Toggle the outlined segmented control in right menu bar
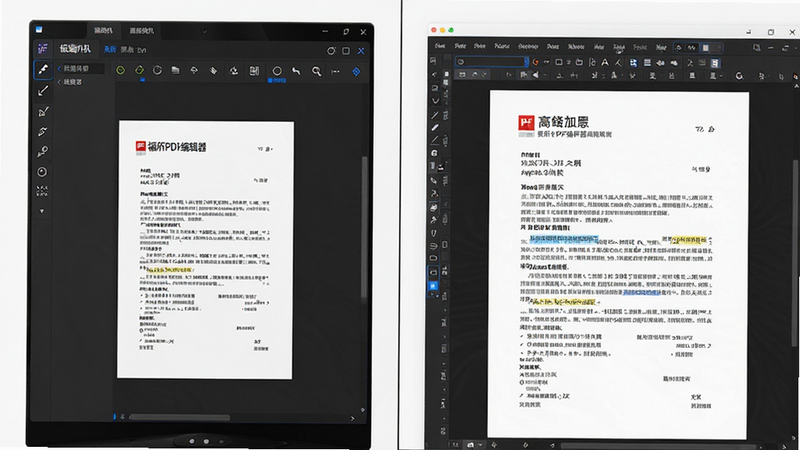 [x=698, y=47]
